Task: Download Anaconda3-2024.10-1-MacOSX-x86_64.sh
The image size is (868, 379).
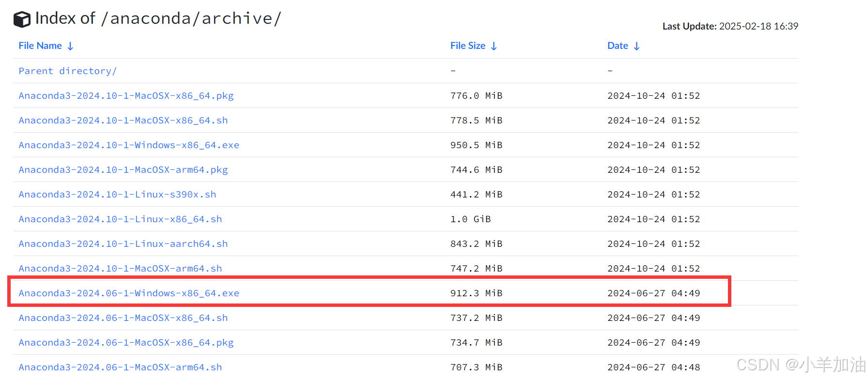Action: click(123, 121)
